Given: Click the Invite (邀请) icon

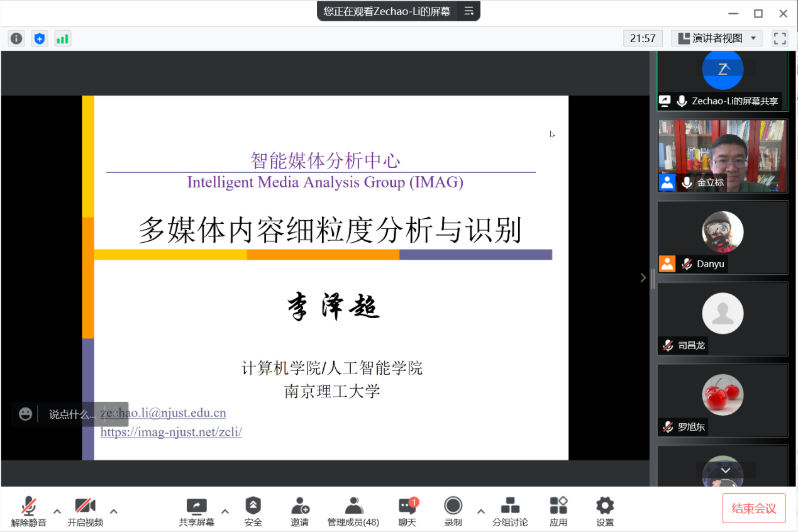Looking at the screenshot, I should (300, 511).
